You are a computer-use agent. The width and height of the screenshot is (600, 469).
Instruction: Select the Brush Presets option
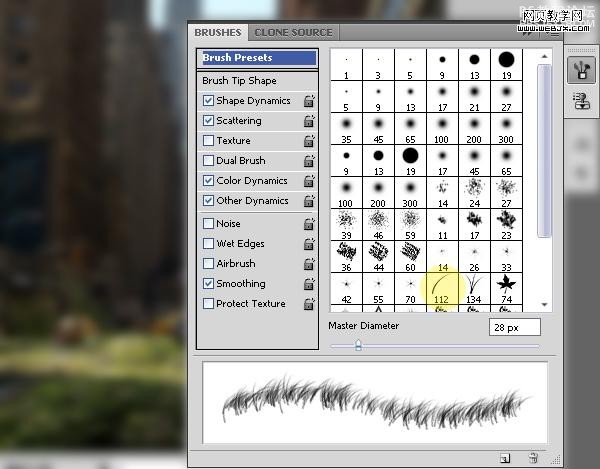coord(258,58)
